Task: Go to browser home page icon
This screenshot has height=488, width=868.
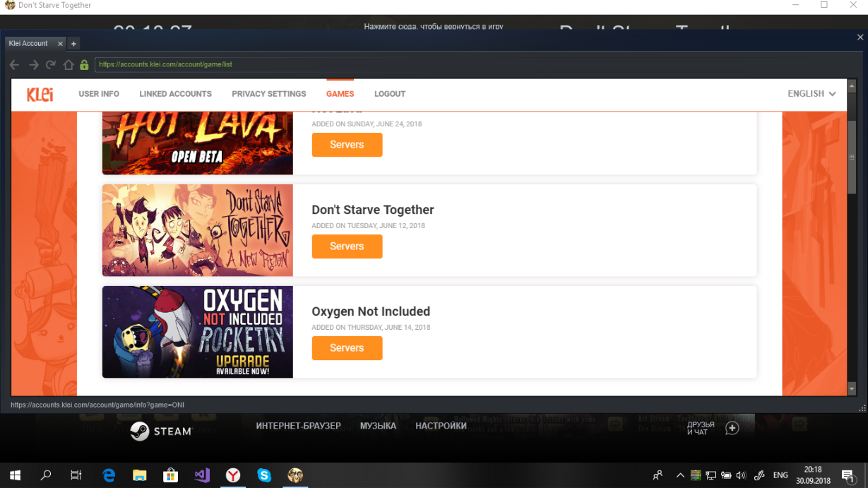Action: pos(69,65)
